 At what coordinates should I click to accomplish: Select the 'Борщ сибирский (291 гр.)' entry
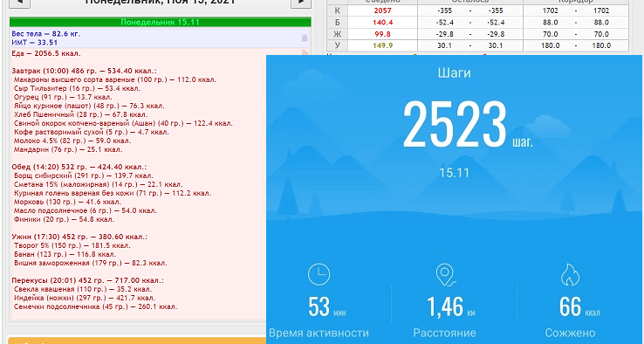tap(84, 175)
